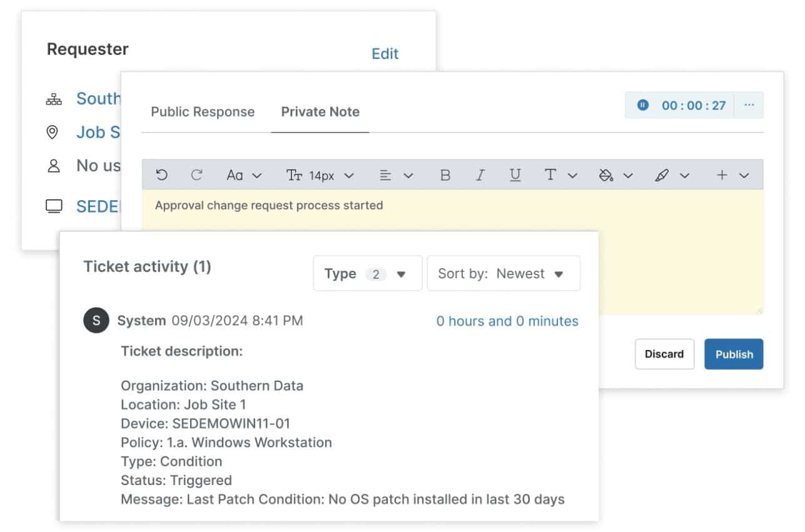Open the Job Site location link
The height and width of the screenshot is (532, 805).
98,132
